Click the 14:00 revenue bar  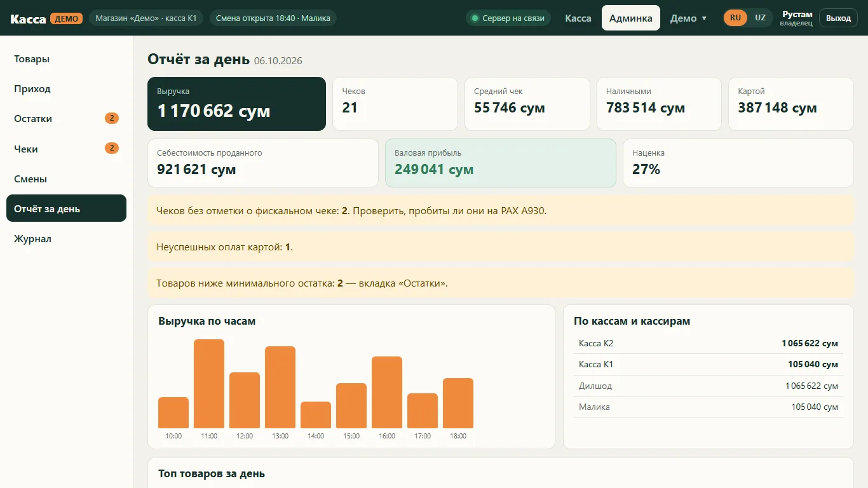click(316, 415)
